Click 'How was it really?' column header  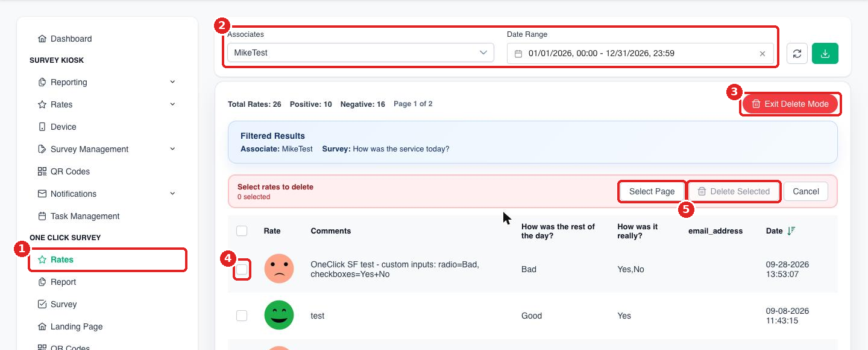click(x=638, y=231)
